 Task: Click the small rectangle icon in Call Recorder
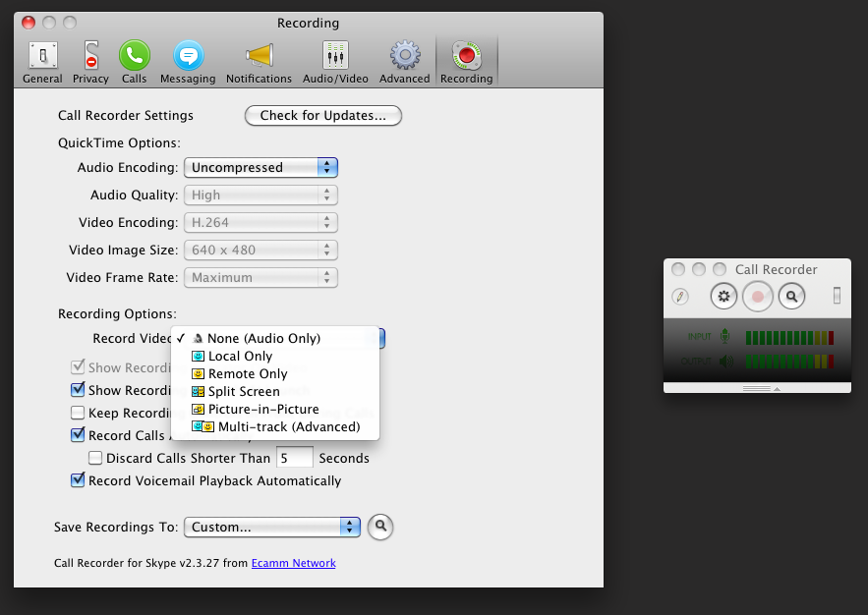point(837,296)
